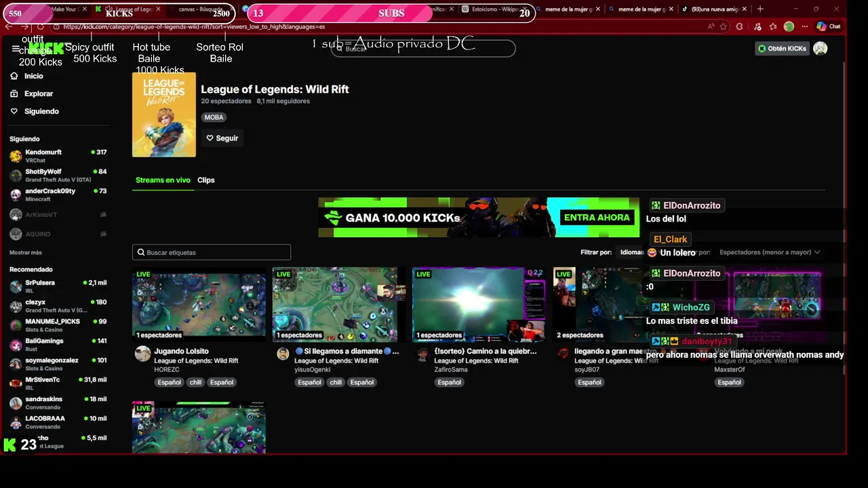
Task: Click the Kick top search box
Action: 423,49
